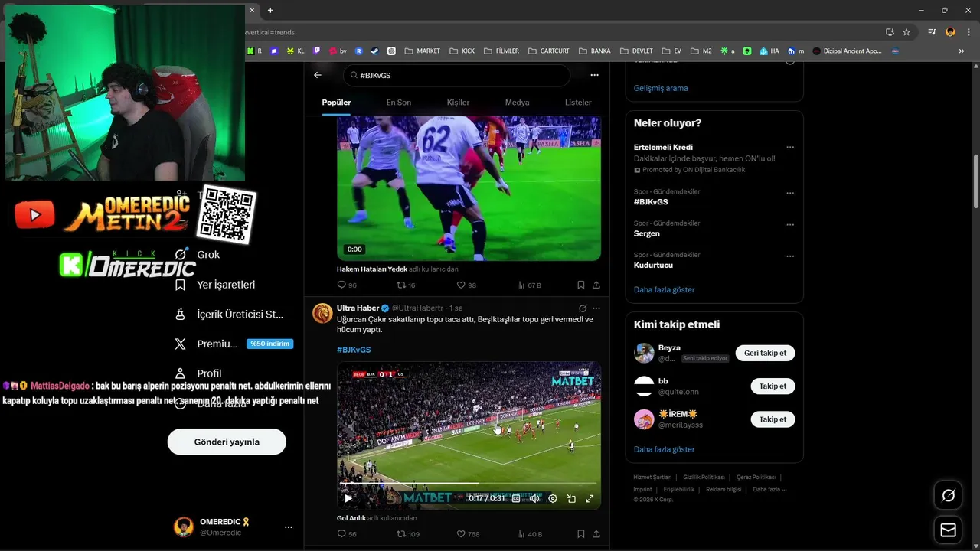Follow back Beyza with Geri takip et
Viewport: 980px width, 551px height.
tap(765, 353)
